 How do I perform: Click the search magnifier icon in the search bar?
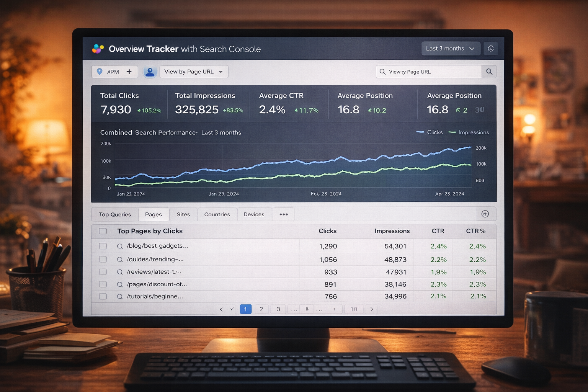coord(489,72)
